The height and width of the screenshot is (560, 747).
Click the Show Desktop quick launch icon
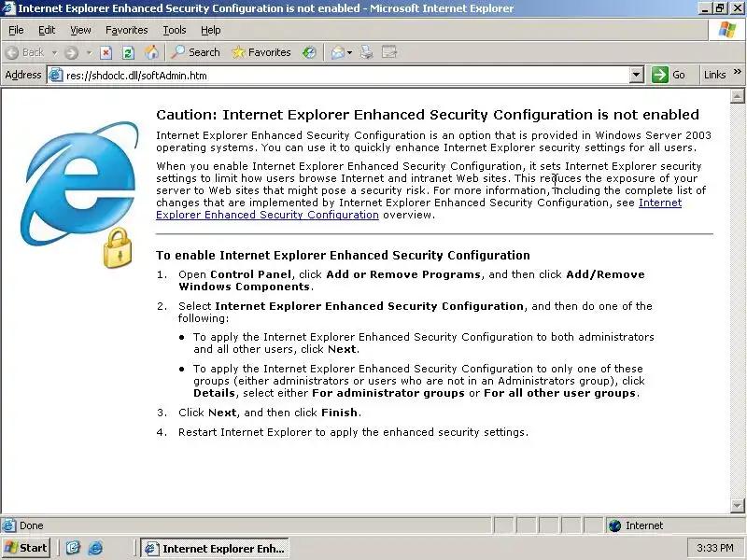(73, 548)
